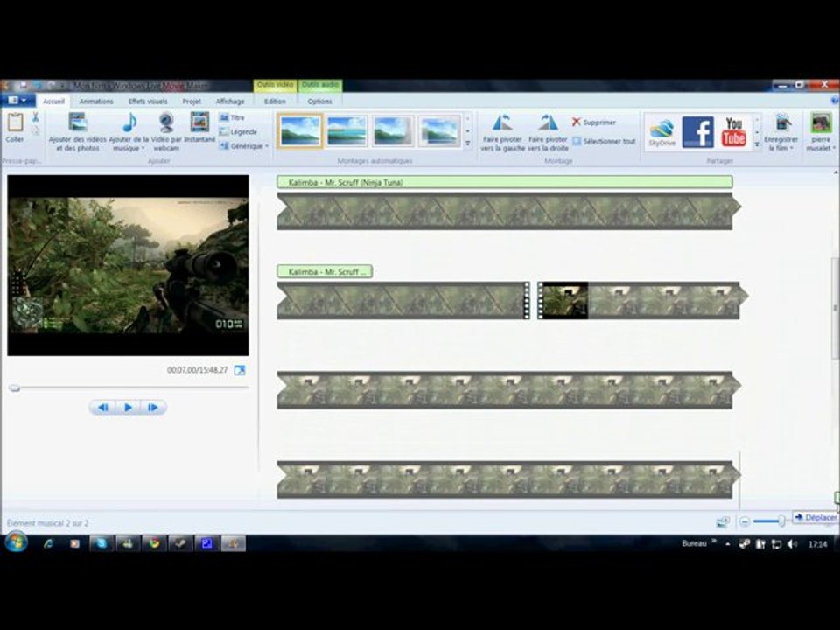Open the Projet tab
The image size is (840, 630).
[x=192, y=101]
